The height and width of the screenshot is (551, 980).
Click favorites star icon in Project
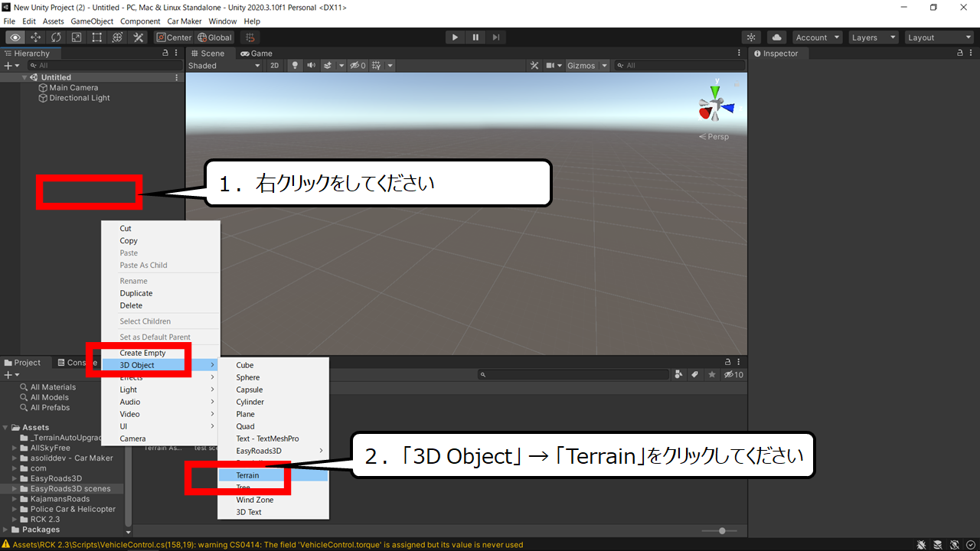tap(712, 374)
